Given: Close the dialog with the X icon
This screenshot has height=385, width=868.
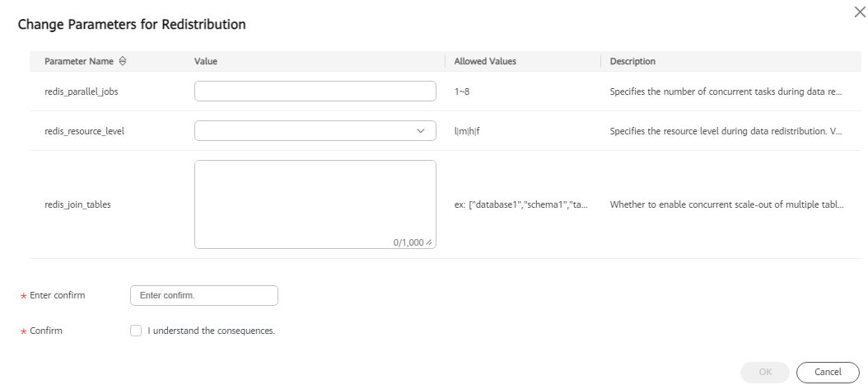Looking at the screenshot, I should 861,12.
